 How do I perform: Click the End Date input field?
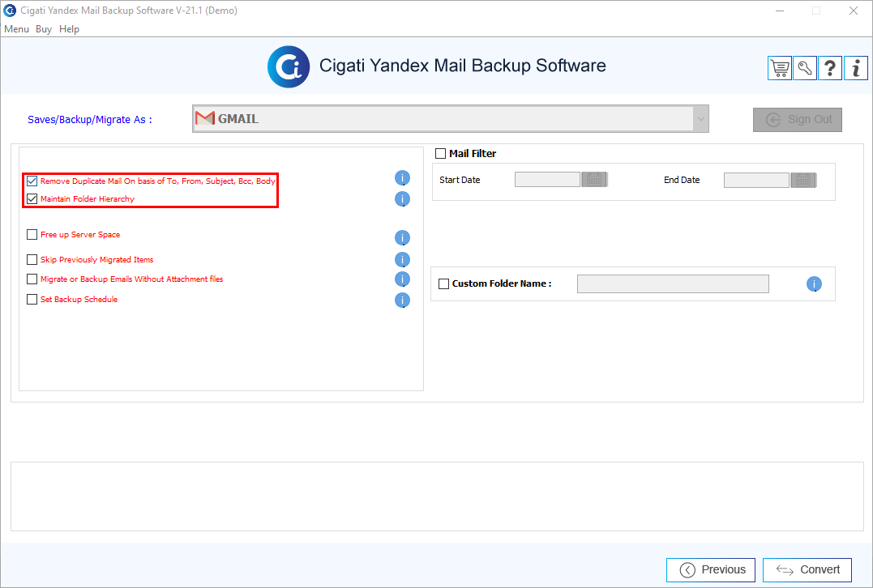tap(756, 180)
